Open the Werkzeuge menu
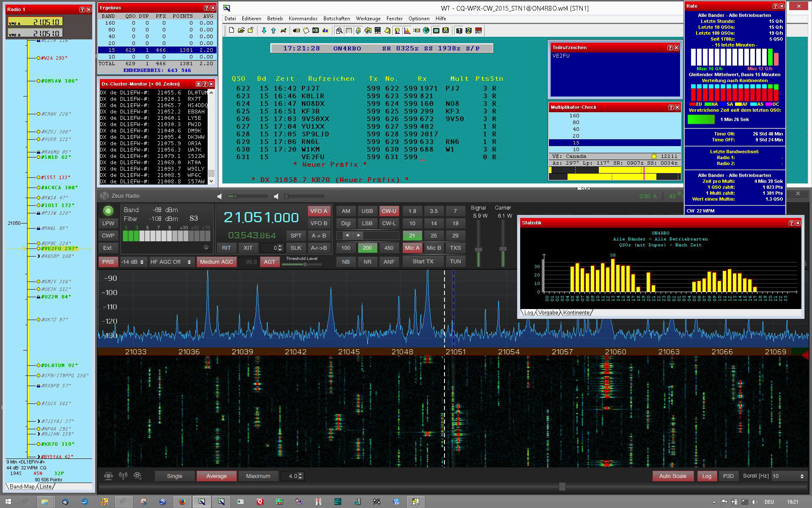The width and height of the screenshot is (812, 508). (368, 19)
